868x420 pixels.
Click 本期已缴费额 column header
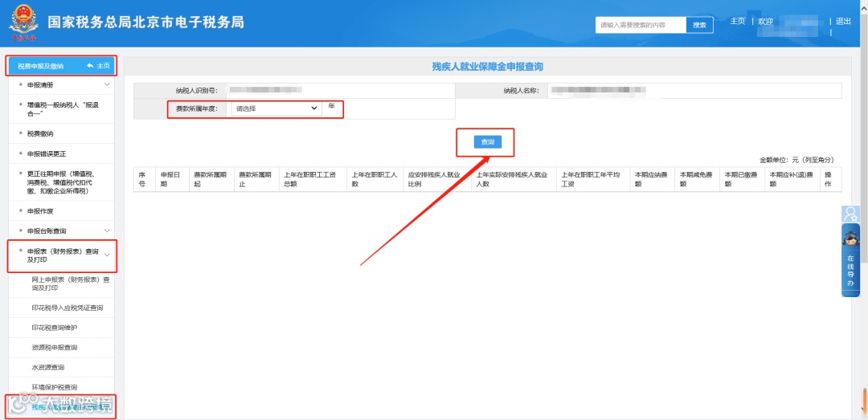click(741, 179)
